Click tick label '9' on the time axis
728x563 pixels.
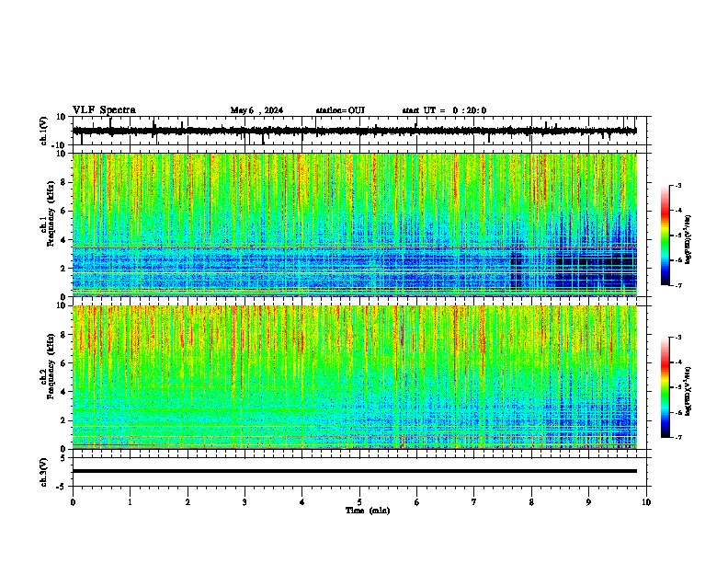tap(588, 502)
